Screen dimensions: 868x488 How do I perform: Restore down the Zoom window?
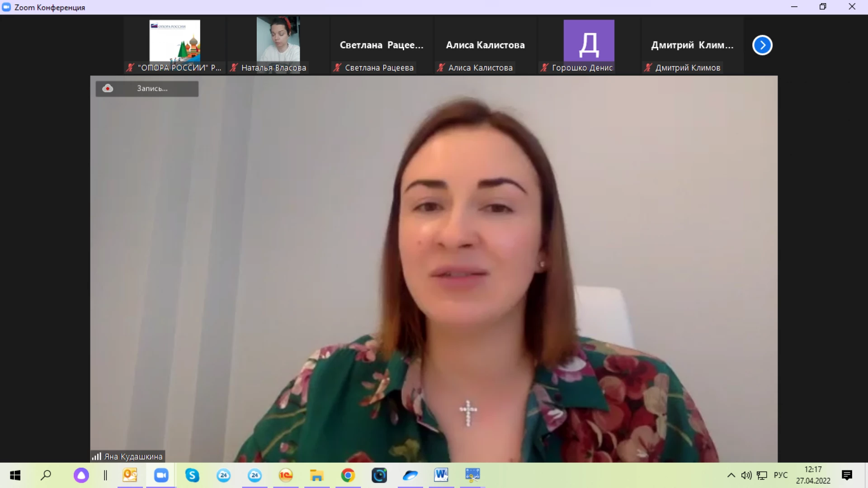[823, 7]
